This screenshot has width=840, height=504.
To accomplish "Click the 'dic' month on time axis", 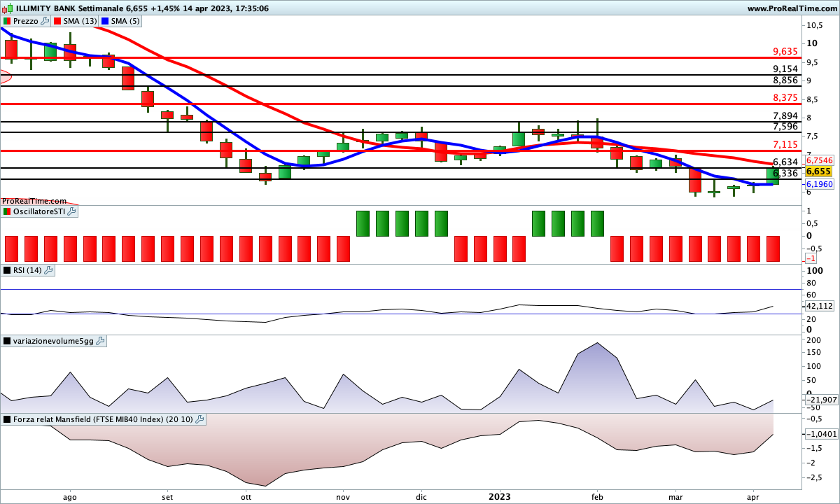I will (x=421, y=497).
